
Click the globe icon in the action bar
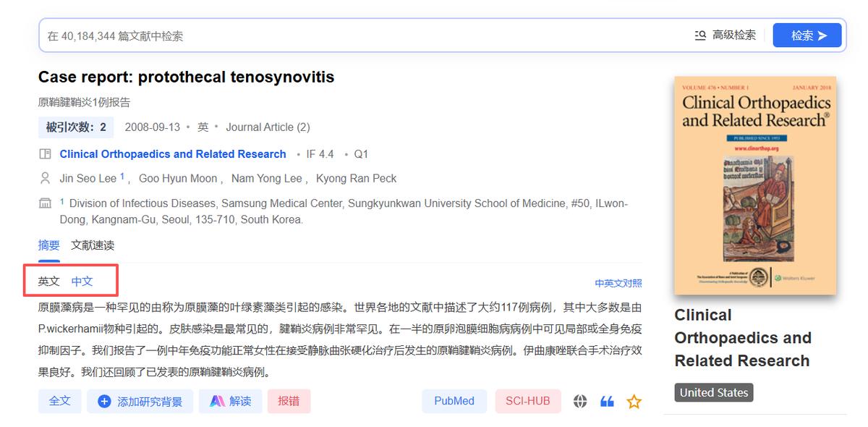tap(581, 400)
